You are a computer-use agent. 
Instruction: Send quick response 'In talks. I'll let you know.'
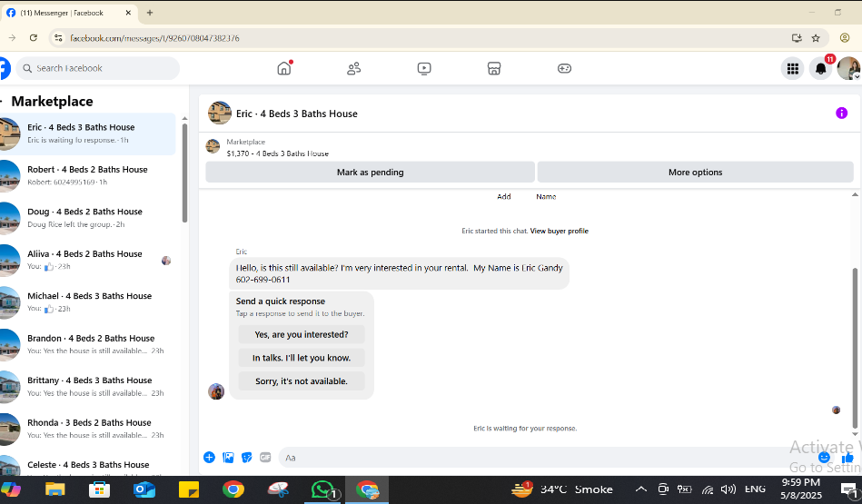click(x=302, y=358)
